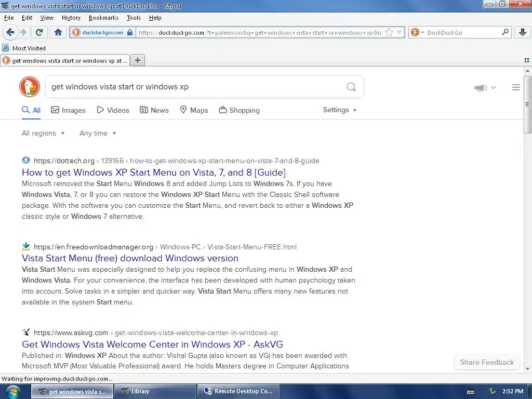Click the tab groups icon

pos(527,60)
